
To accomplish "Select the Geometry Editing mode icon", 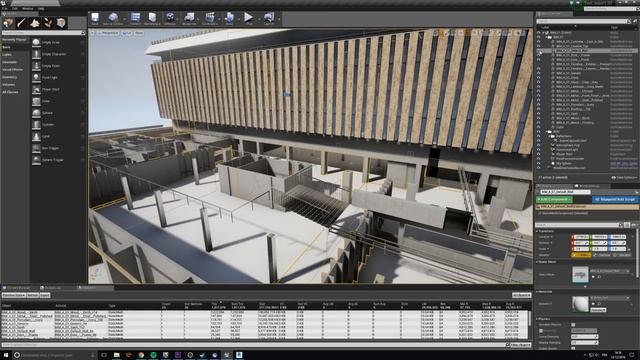I will (x=61, y=23).
